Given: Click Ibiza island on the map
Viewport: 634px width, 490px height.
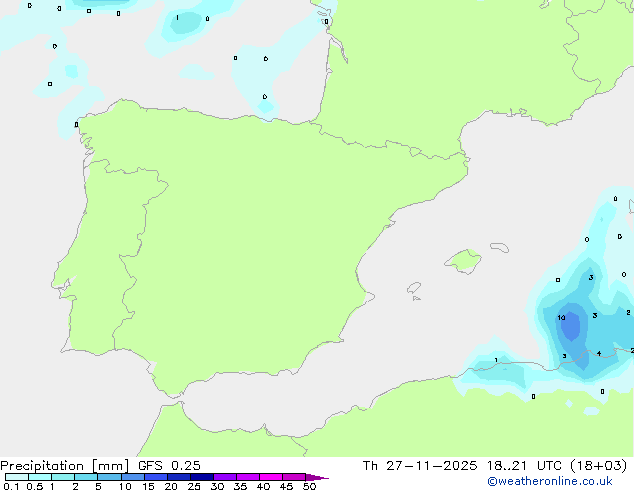Looking at the screenshot, I should 414,288.
